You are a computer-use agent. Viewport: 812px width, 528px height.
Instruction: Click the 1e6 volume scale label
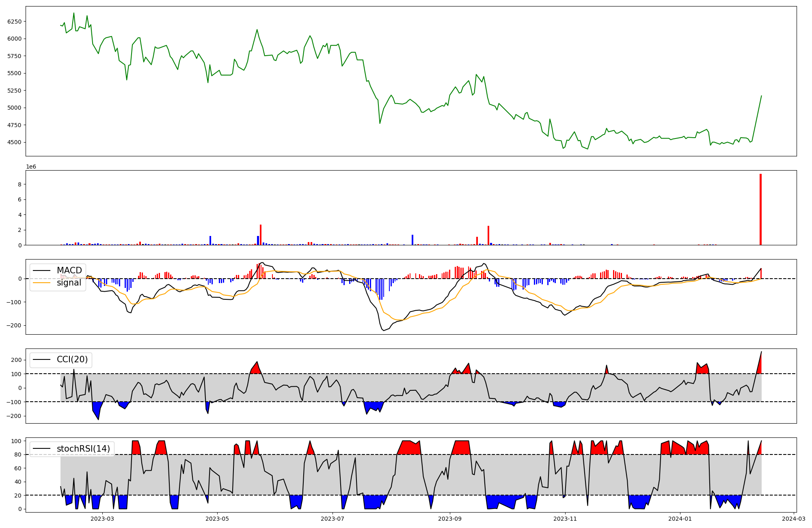[31, 167]
